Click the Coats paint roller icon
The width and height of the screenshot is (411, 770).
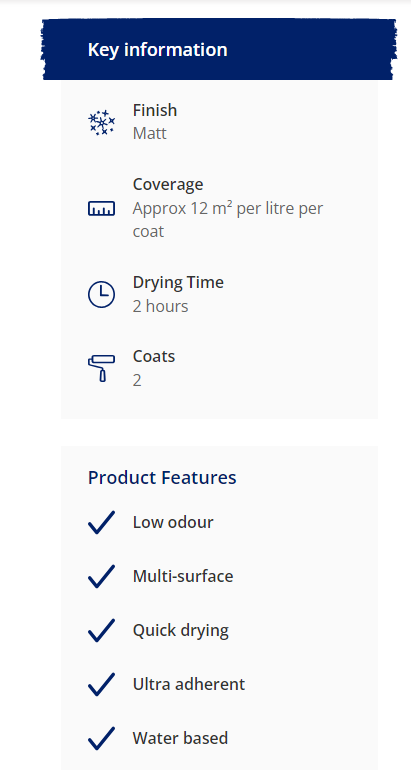102,368
